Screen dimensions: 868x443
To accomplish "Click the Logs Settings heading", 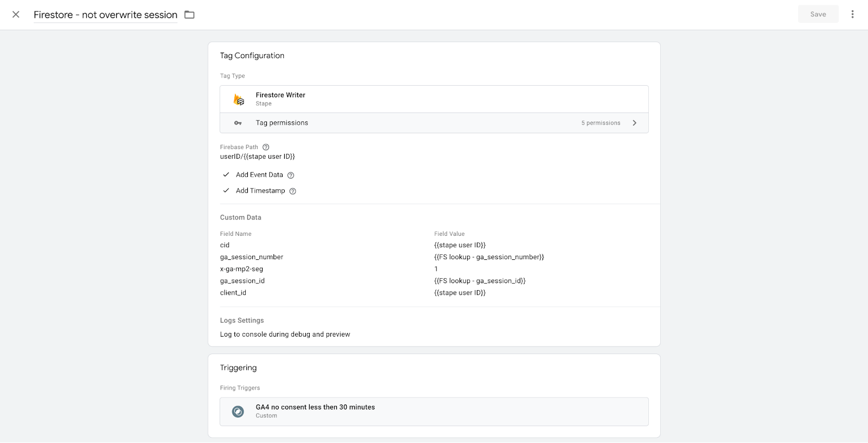I will click(x=242, y=320).
